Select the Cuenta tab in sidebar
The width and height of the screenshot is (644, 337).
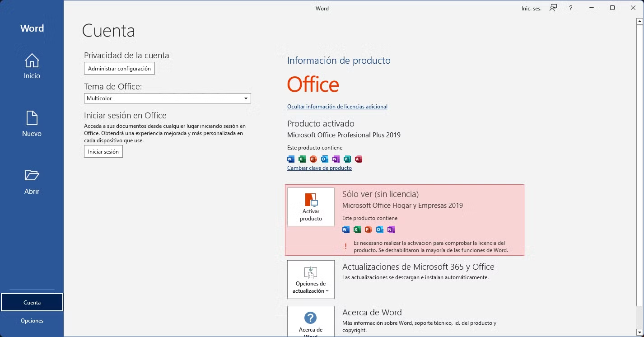pos(32,303)
